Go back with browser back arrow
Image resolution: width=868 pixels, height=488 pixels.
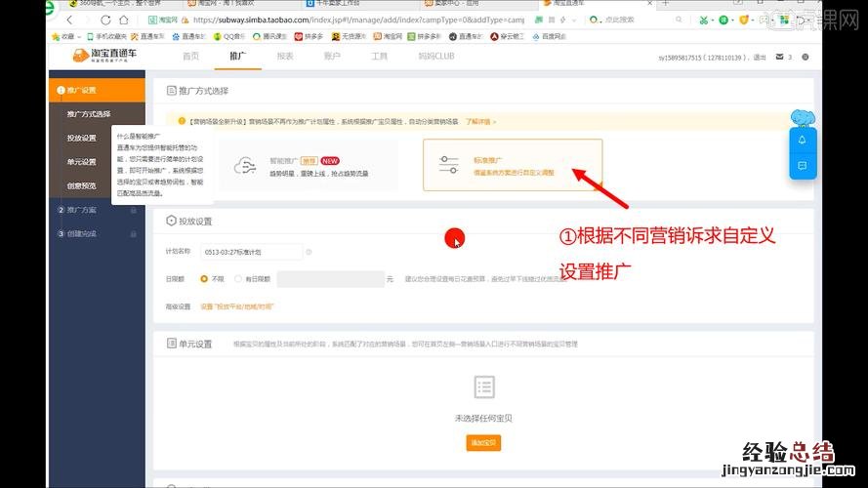coord(69,20)
